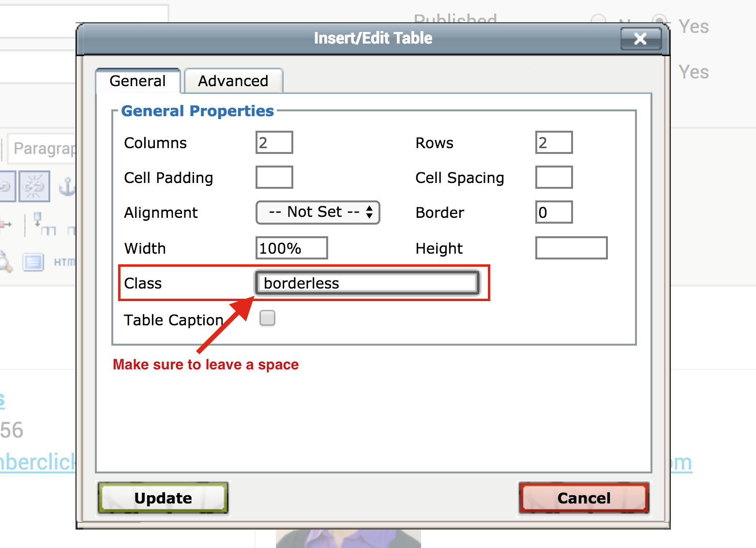756x548 pixels.
Task: Click the unlink (broken chain) toolbar icon
Action: point(34,186)
